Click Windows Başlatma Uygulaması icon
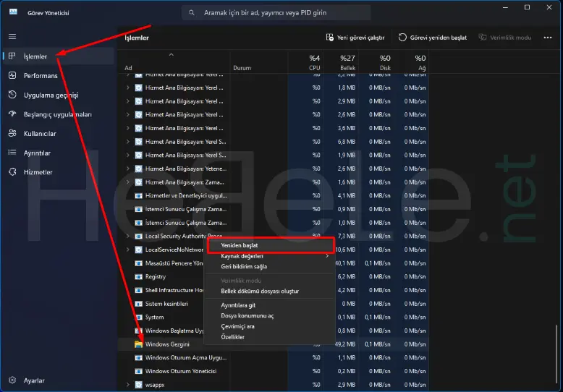Screen dimensions: 563x392 [139, 331]
